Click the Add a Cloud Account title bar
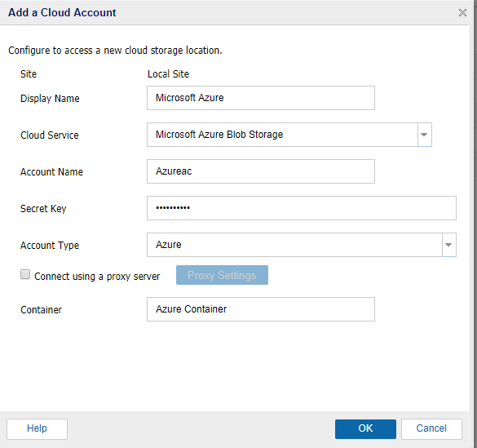The height and width of the screenshot is (448, 477). coord(234,12)
